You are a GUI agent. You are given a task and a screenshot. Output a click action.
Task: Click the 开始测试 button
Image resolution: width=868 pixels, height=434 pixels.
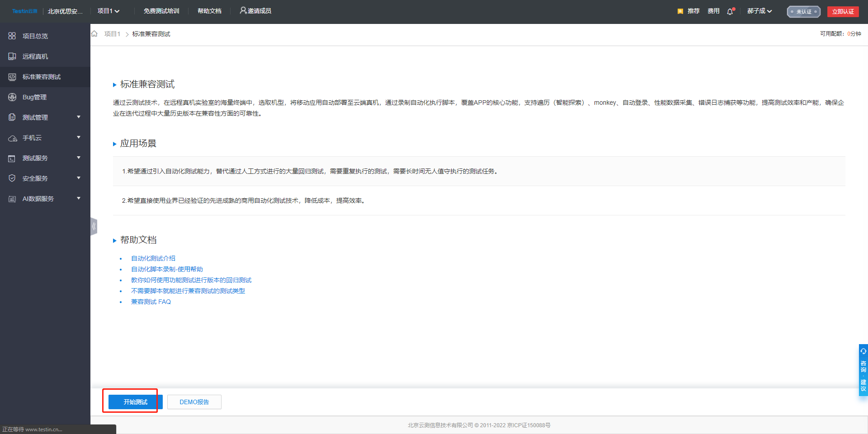pos(136,402)
